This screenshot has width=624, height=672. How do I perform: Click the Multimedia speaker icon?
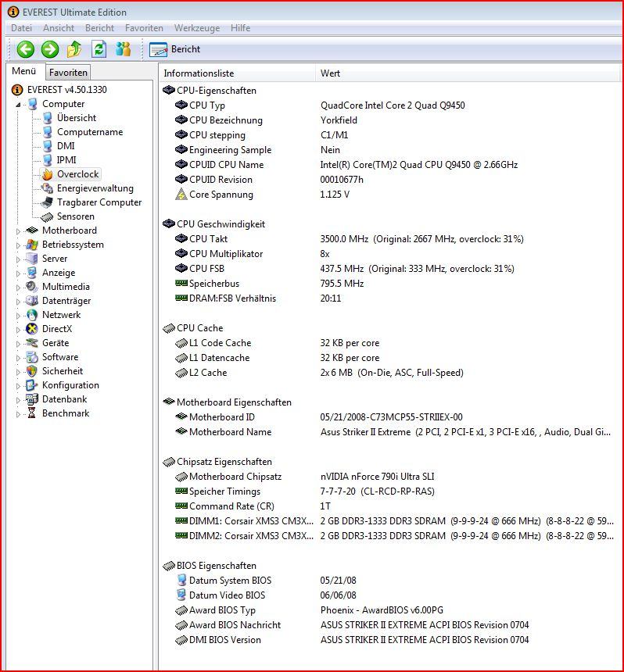point(32,287)
